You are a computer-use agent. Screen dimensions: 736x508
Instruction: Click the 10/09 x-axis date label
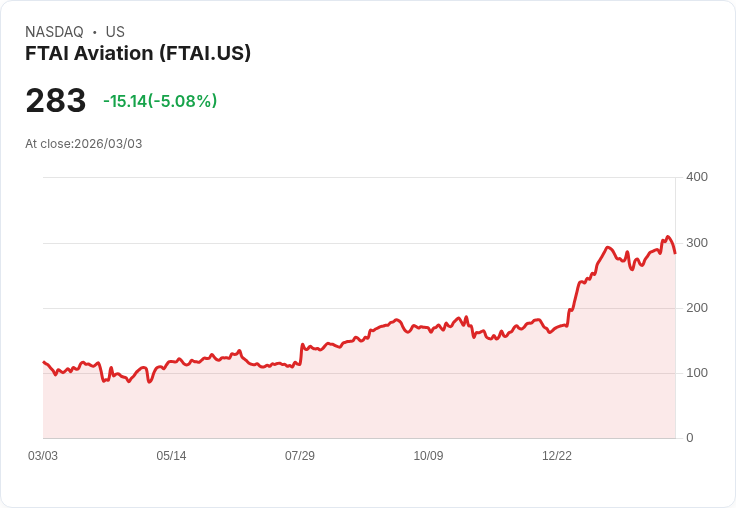click(x=428, y=456)
